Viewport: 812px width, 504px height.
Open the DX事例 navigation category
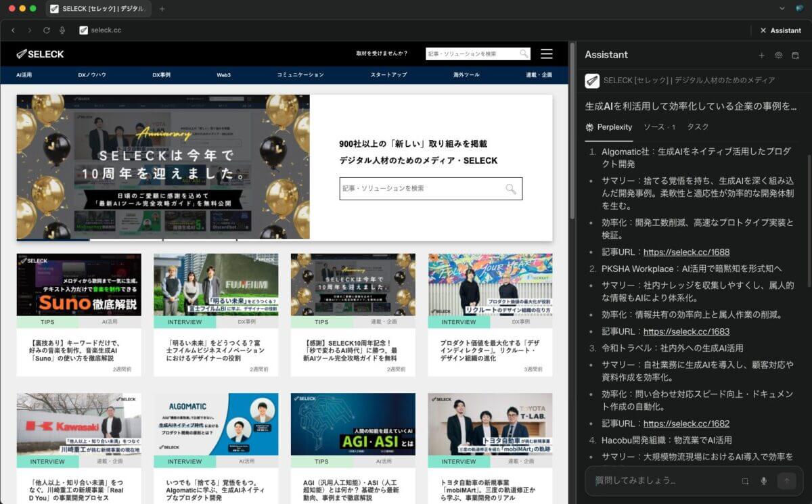[x=161, y=75]
